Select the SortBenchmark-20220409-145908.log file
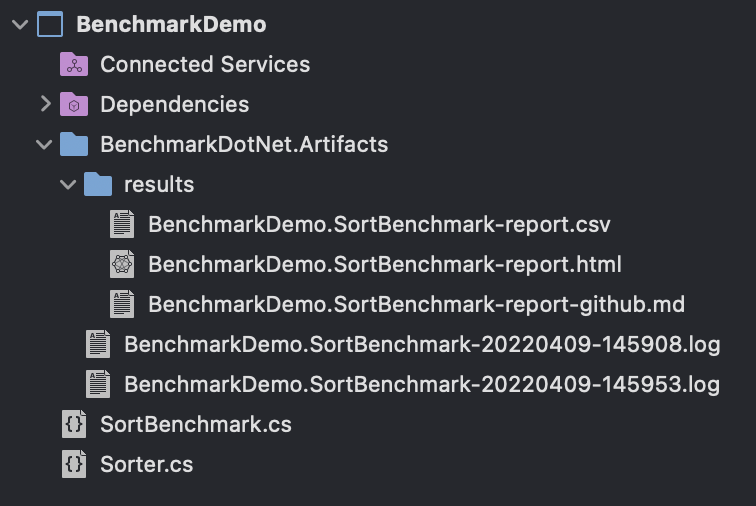 point(422,345)
